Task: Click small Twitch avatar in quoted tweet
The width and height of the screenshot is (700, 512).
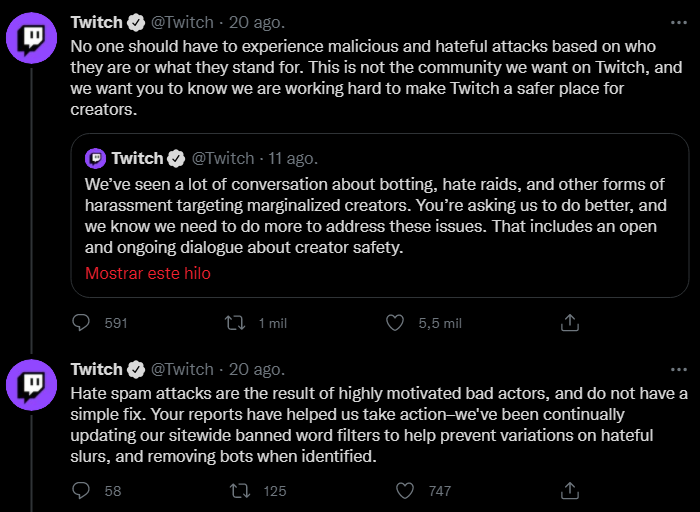Action: click(x=96, y=158)
